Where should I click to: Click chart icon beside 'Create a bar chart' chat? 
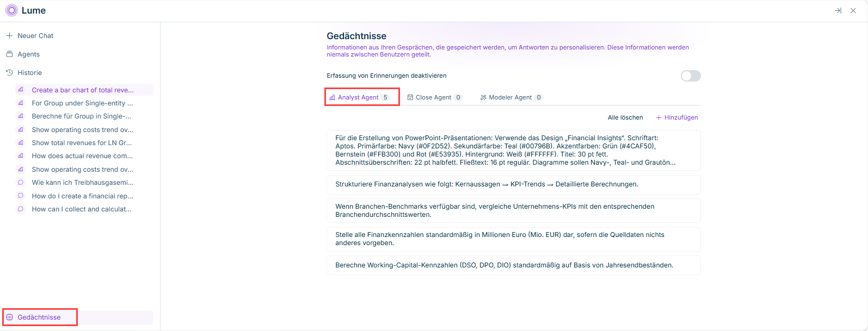(21, 90)
